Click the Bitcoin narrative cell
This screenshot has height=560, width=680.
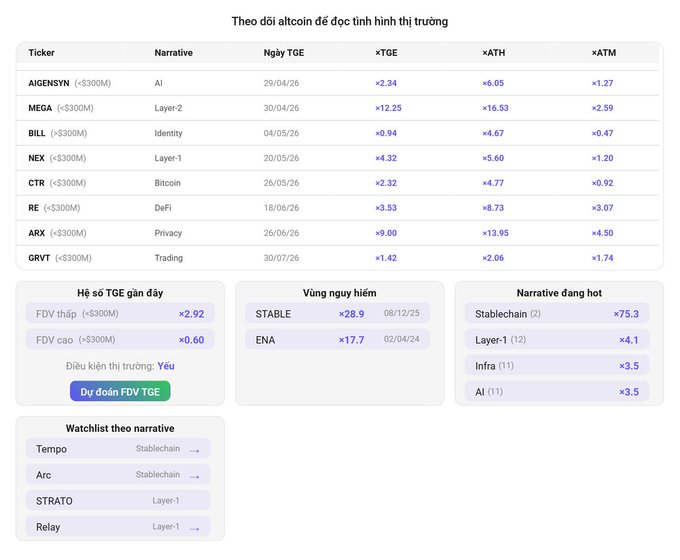[167, 183]
